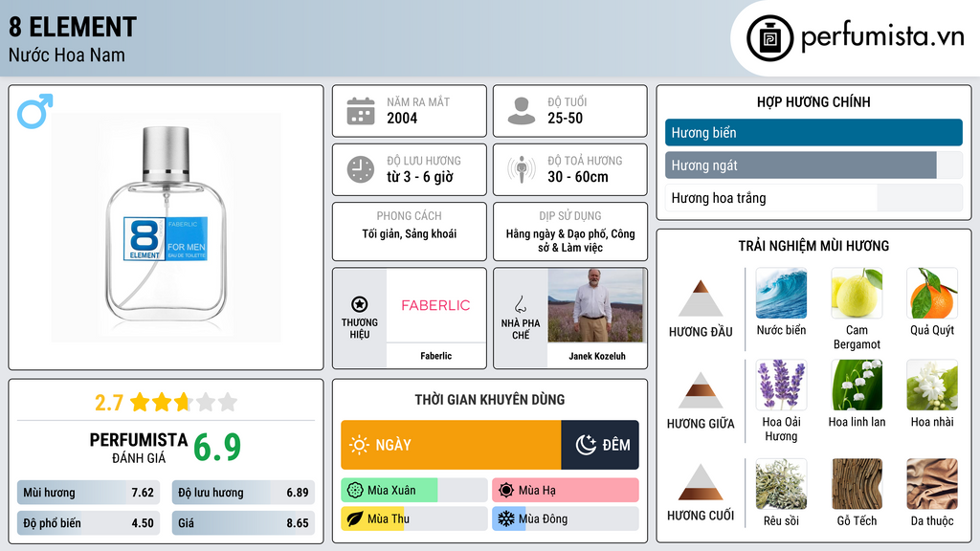Click the Hương biển accord bar
Image resolution: width=980 pixels, height=551 pixels.
click(x=813, y=132)
